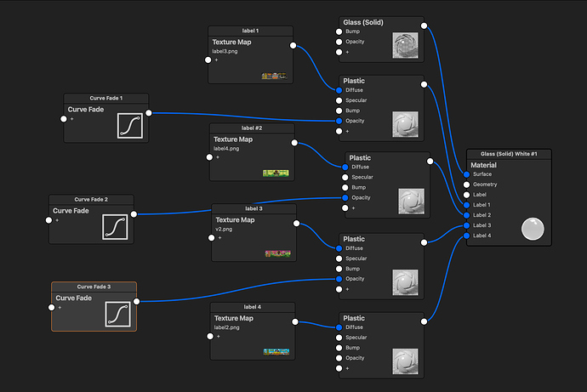Open the v2.png texture thumbnail
The width and height of the screenshot is (587, 392).
click(278, 253)
